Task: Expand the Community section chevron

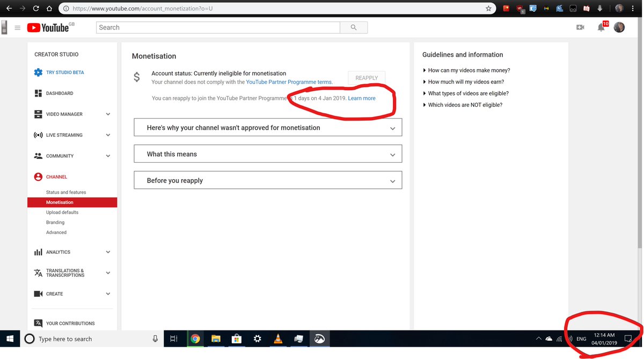Action: pos(108,156)
